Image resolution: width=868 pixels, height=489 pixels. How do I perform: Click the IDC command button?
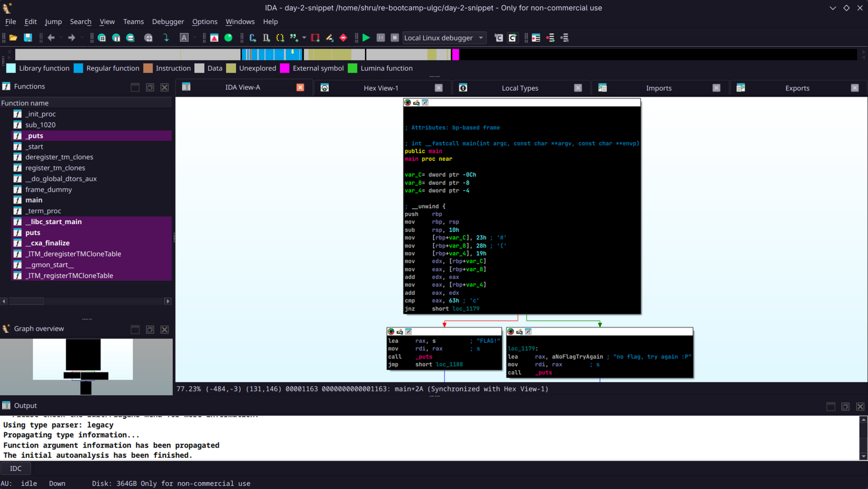[x=16, y=469]
